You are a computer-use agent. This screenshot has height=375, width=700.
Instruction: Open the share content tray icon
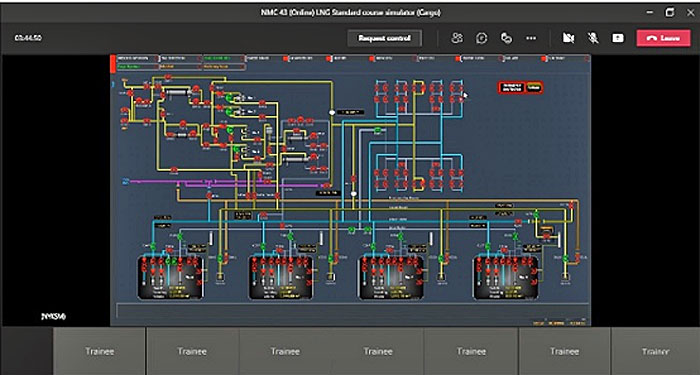click(x=618, y=38)
